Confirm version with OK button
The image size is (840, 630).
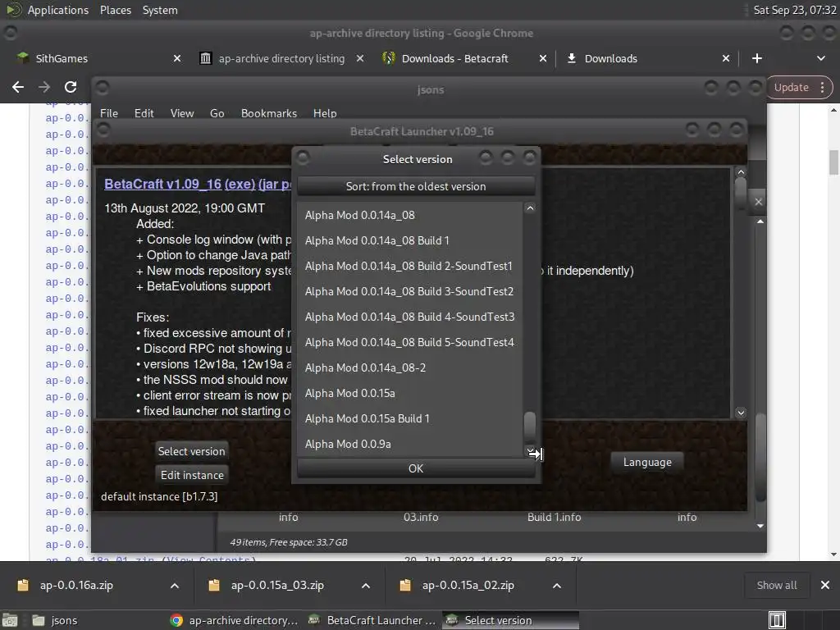click(x=416, y=468)
